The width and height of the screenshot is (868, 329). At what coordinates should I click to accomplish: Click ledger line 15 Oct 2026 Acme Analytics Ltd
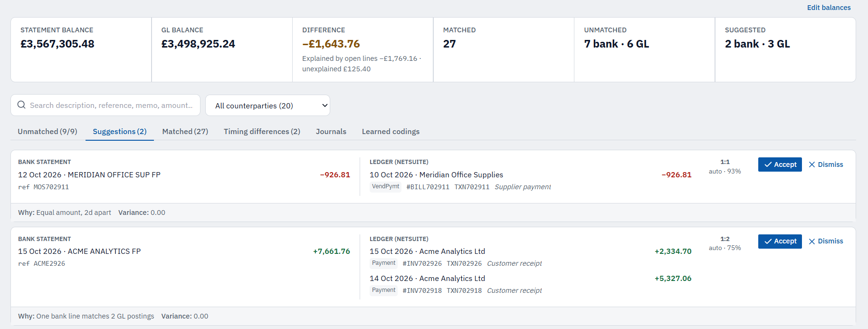pos(427,252)
